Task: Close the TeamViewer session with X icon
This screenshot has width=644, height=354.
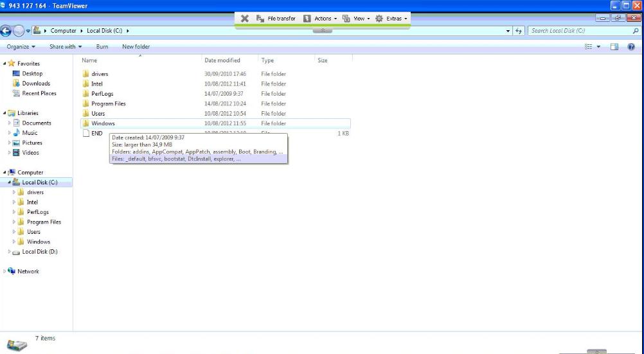Action: tap(245, 19)
